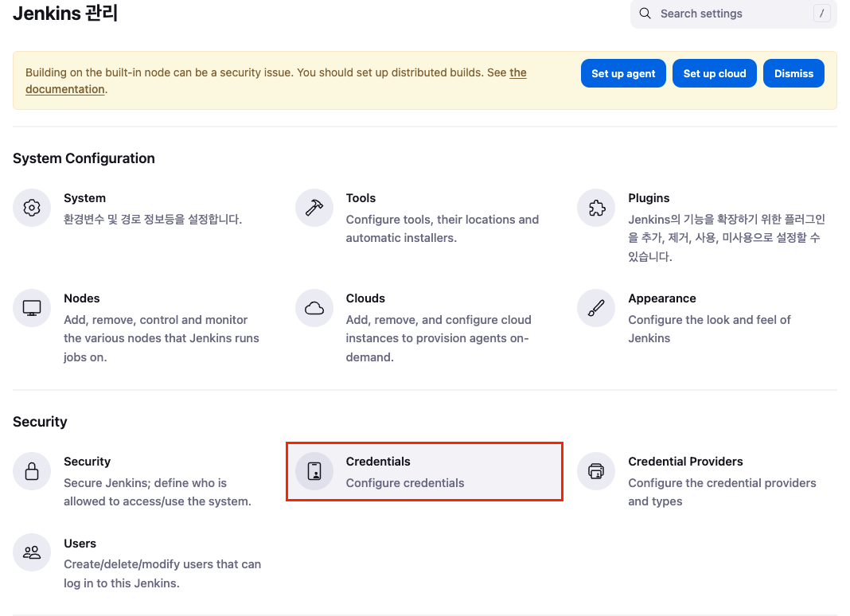Click the Clouds cloud icon
Viewport: 850px width, 616px height.
[x=314, y=308]
